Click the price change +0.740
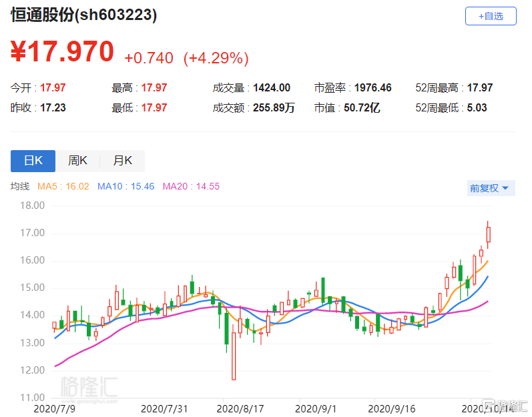 (x=149, y=58)
